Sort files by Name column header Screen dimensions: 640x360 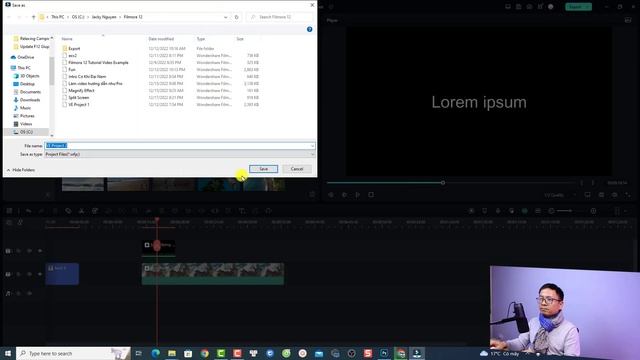67,39
